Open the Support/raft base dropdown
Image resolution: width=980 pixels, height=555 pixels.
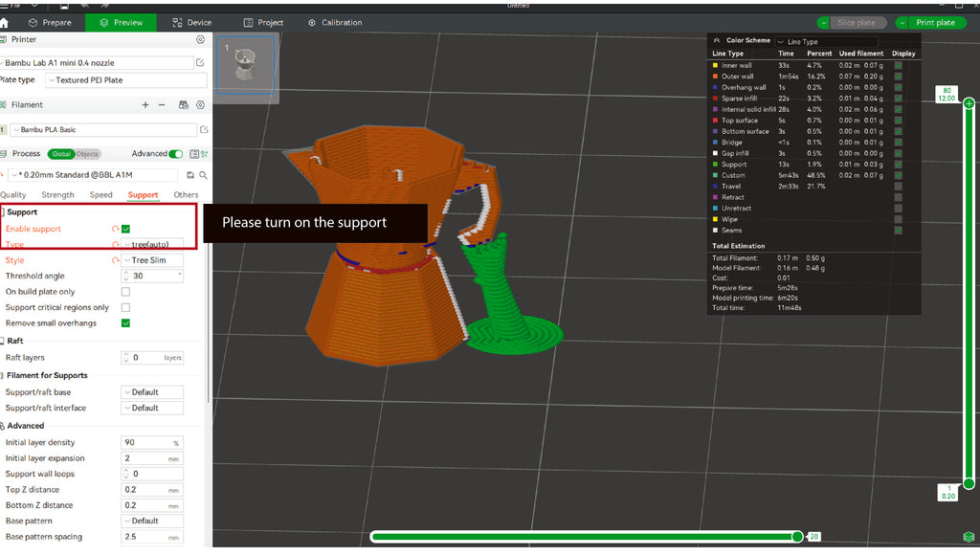[152, 392]
